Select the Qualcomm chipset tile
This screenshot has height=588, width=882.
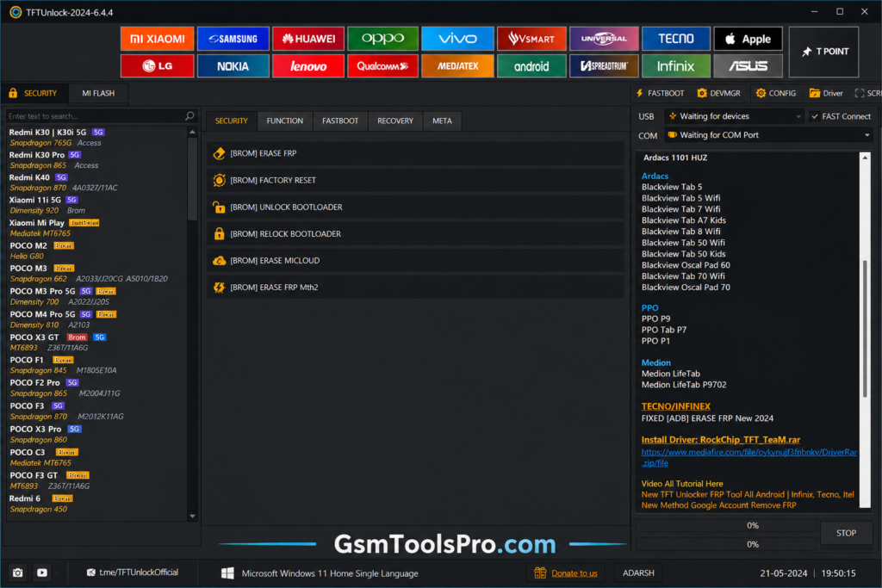(x=383, y=65)
